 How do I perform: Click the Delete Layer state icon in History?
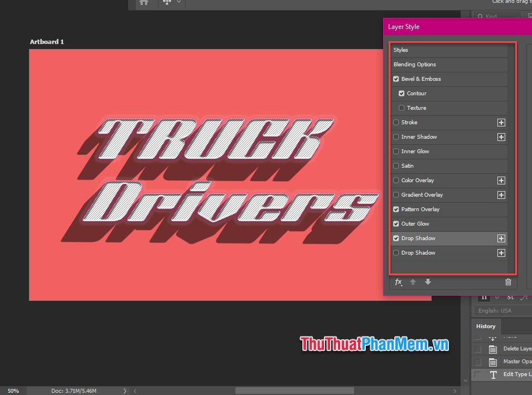pyautogui.click(x=493, y=349)
